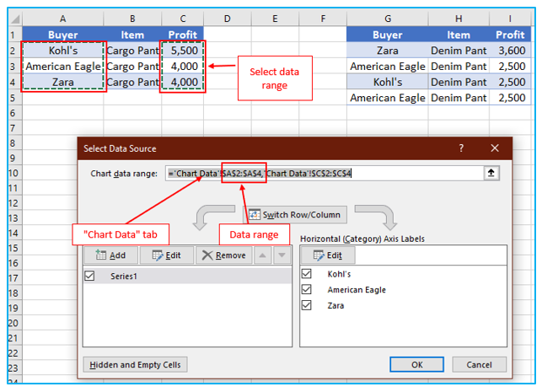The image size is (542, 392).
Task: Select column C header
Action: click(183, 19)
